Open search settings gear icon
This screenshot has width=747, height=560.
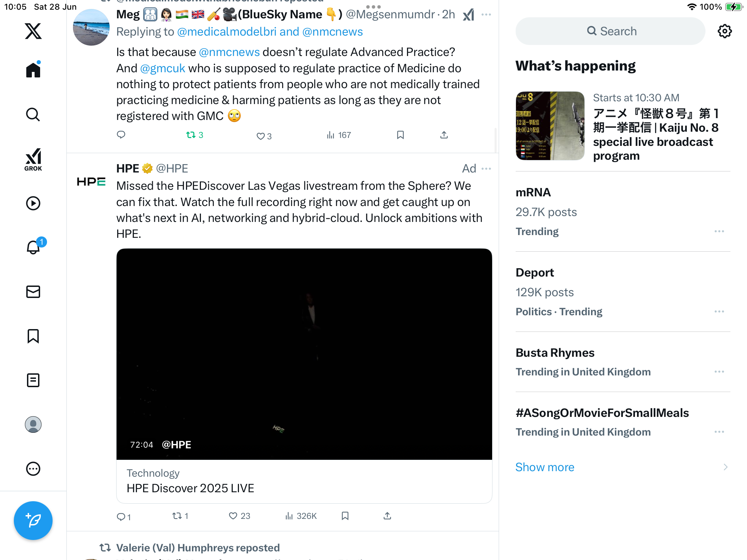tap(725, 31)
